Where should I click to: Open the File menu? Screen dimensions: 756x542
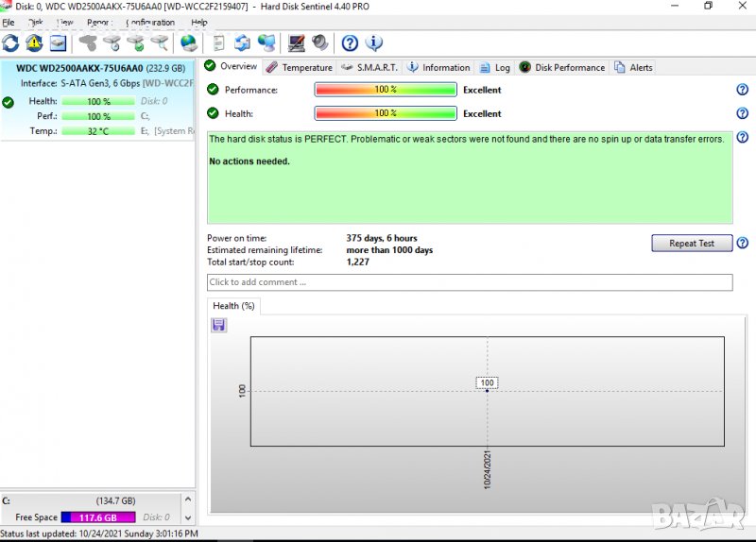[x=9, y=23]
